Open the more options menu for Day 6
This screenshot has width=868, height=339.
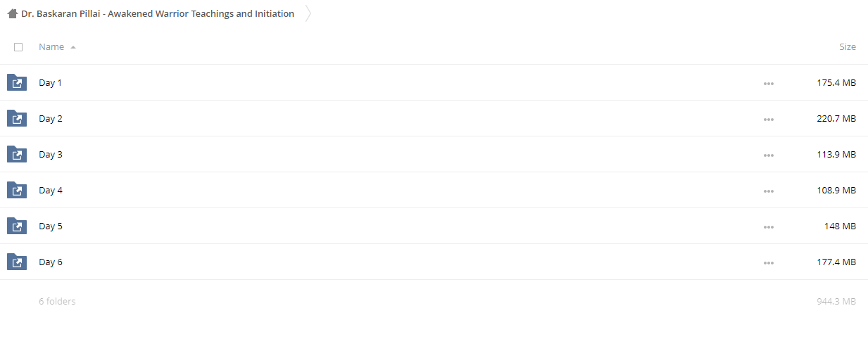[768, 263]
